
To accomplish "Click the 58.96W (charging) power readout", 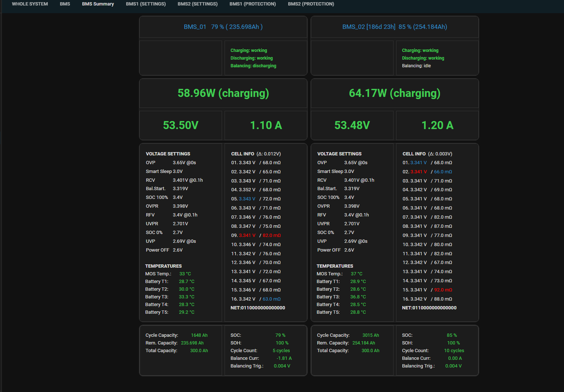I will [x=223, y=93].
